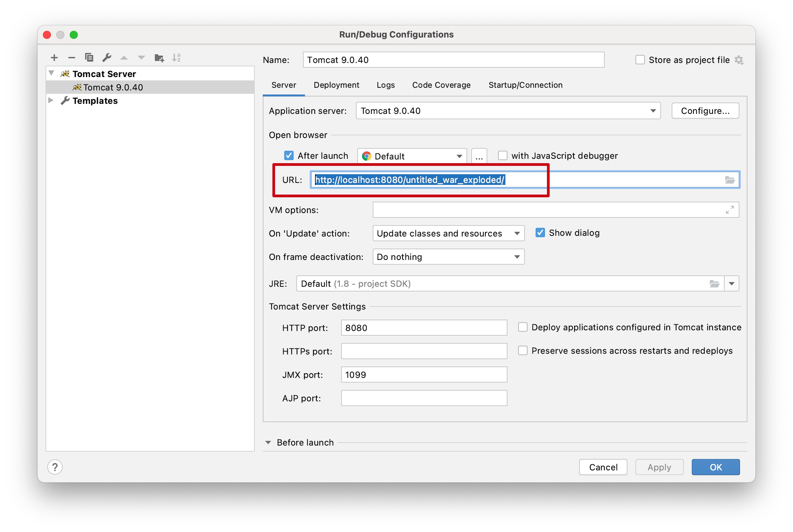Expand the Templates tree node
The width and height of the screenshot is (793, 532).
51,100
